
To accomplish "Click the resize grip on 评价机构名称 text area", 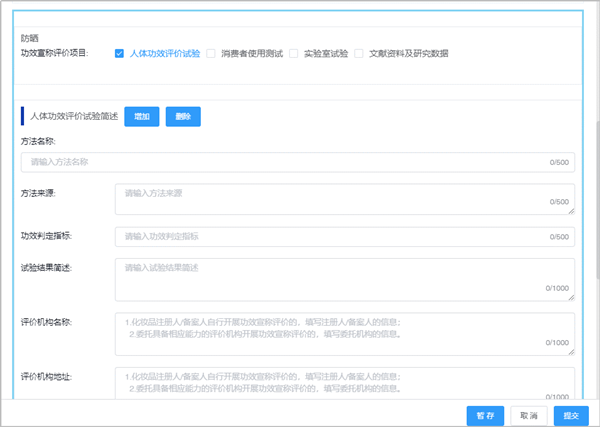I will (x=571, y=352).
